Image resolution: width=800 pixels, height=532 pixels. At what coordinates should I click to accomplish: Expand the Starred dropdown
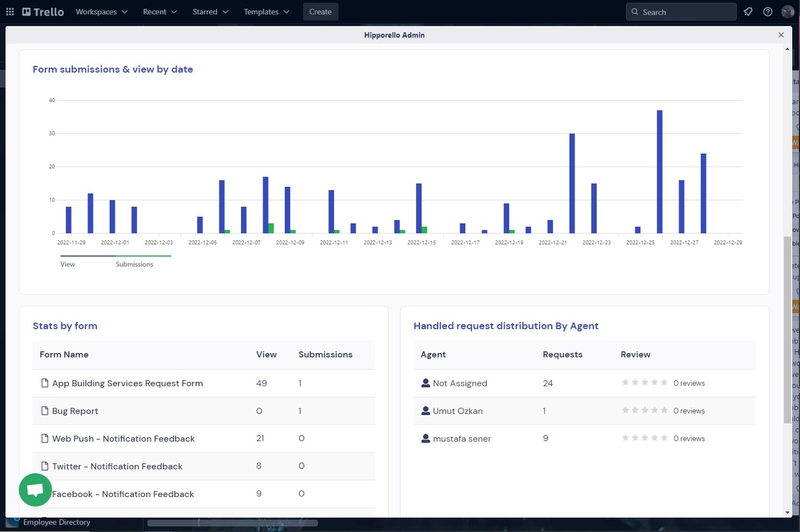(x=211, y=12)
